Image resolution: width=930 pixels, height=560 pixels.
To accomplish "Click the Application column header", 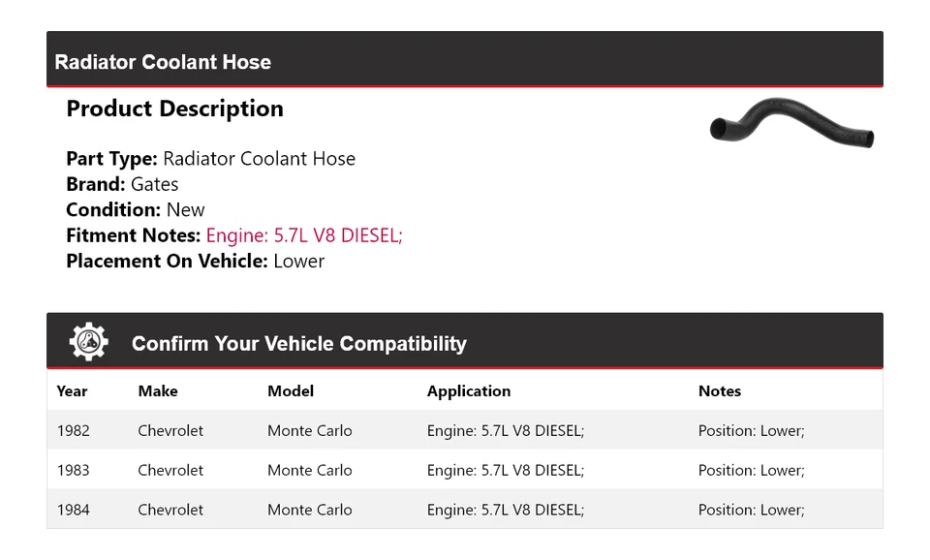I will [x=469, y=391].
